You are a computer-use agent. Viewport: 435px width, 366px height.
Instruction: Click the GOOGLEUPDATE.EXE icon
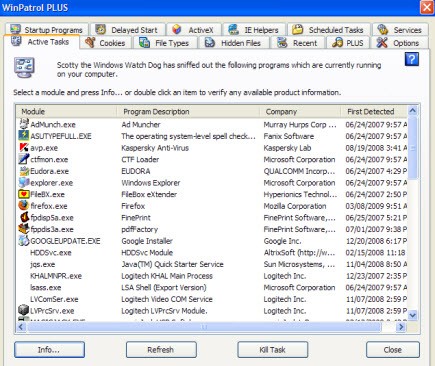[24, 241]
